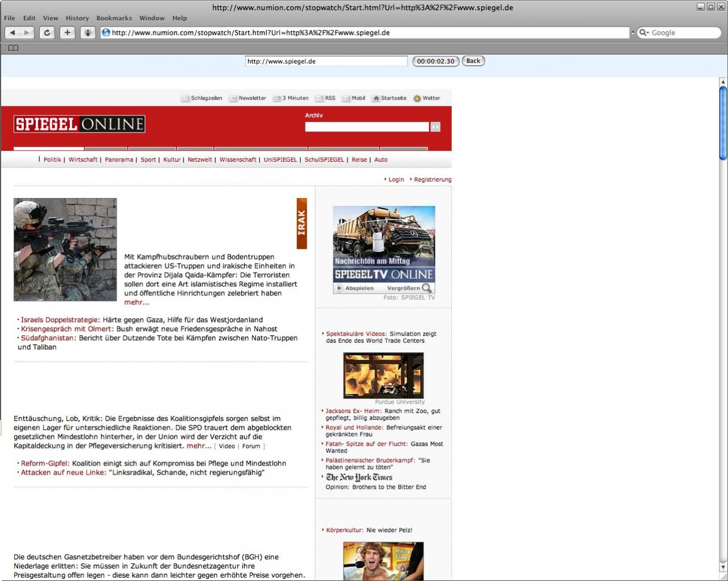The height and width of the screenshot is (581, 728).
Task: Open the Help menu
Action: [180, 18]
